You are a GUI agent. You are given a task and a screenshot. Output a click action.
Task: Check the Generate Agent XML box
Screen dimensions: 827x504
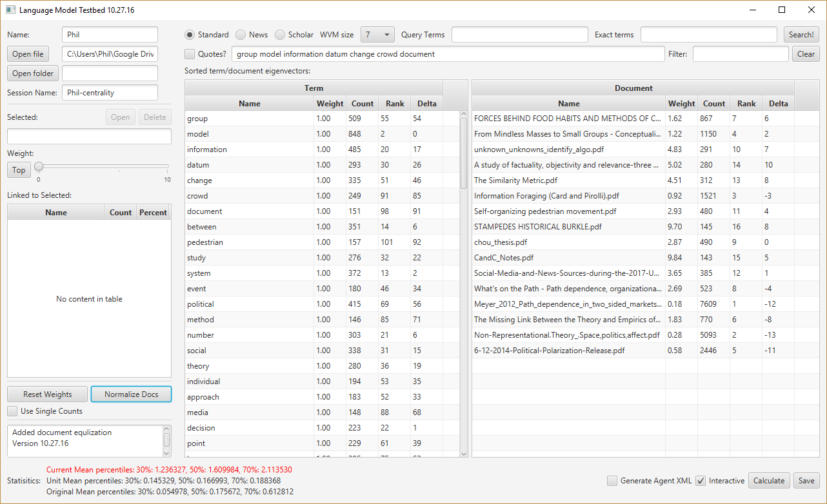(612, 481)
